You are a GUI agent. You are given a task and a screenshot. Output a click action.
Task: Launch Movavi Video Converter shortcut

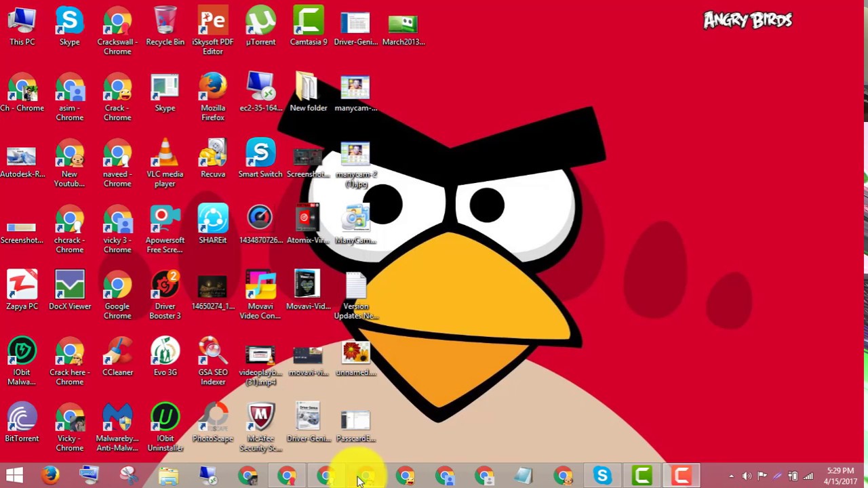click(x=260, y=295)
